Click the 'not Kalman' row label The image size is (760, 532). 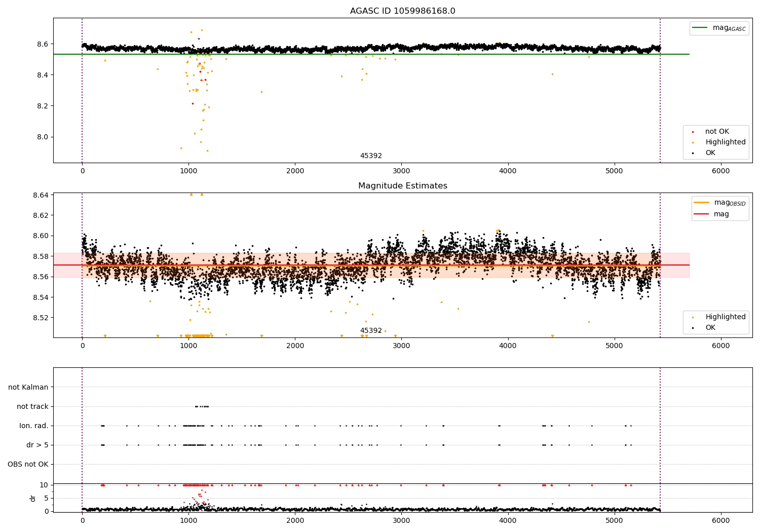tap(28, 387)
